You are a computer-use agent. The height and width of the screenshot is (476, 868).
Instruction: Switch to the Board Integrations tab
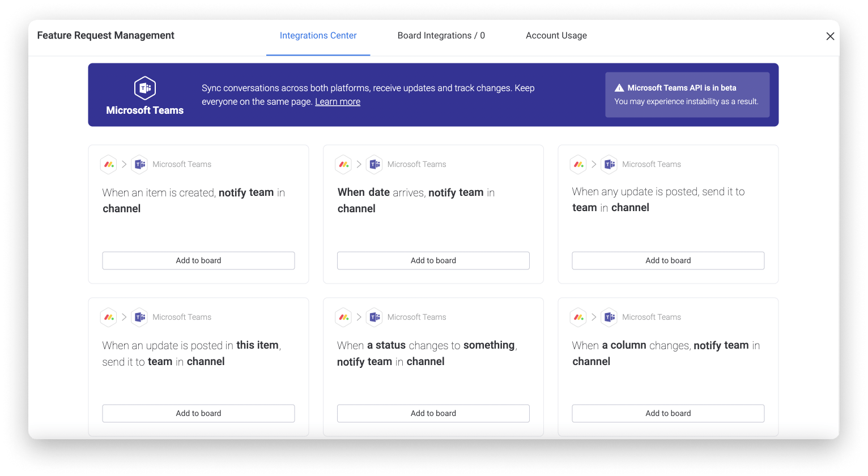pyautogui.click(x=441, y=35)
